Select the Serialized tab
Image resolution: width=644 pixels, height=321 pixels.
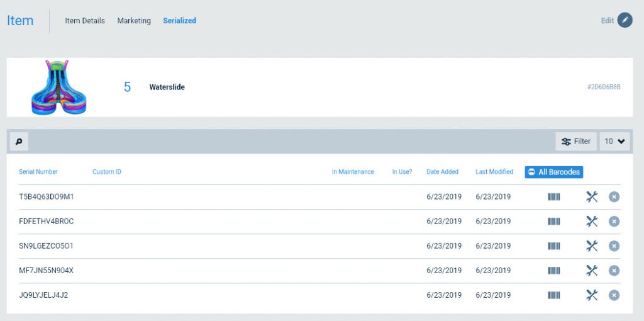[179, 21]
